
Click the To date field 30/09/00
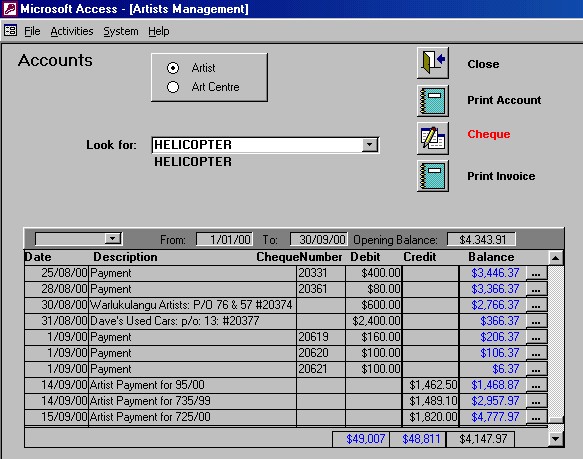point(319,239)
